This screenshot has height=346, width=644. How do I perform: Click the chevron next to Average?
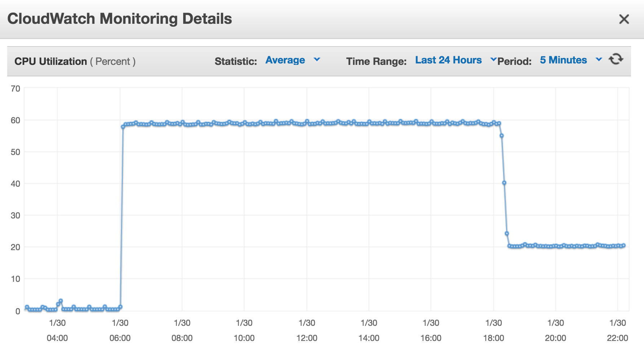click(317, 59)
